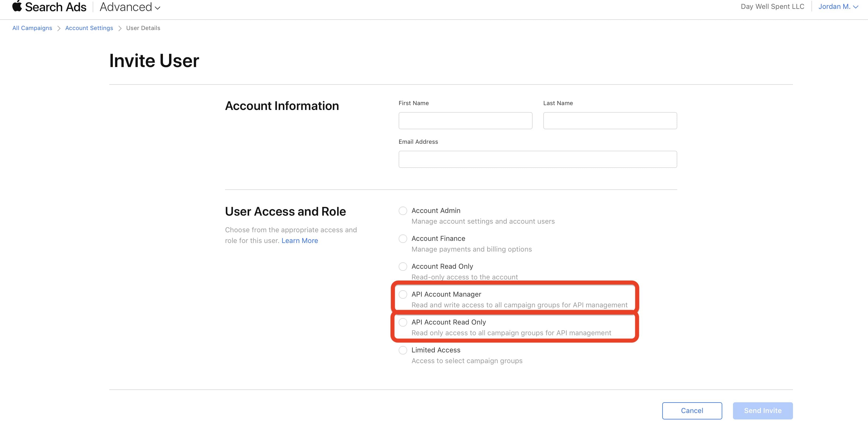
Task: Click the First Name input field
Action: point(465,121)
